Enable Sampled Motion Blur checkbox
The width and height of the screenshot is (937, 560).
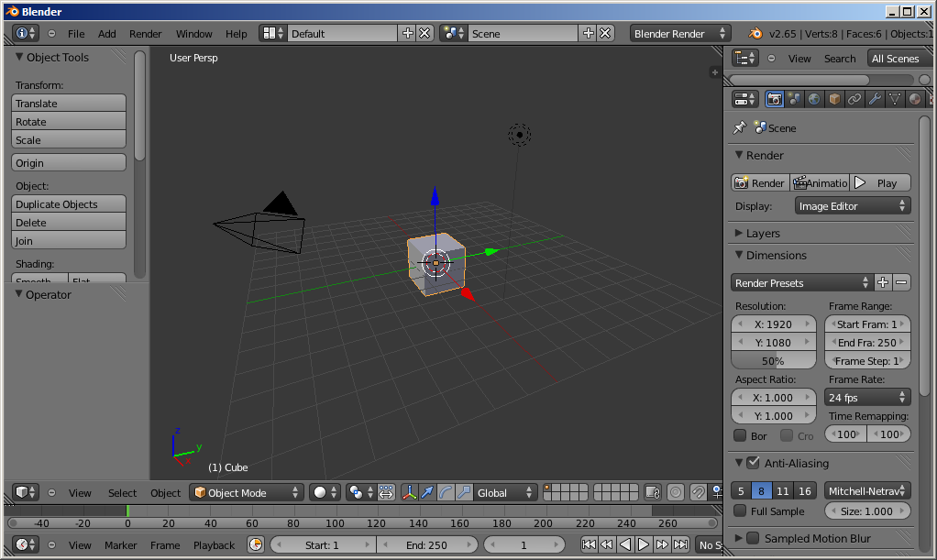tap(754, 538)
